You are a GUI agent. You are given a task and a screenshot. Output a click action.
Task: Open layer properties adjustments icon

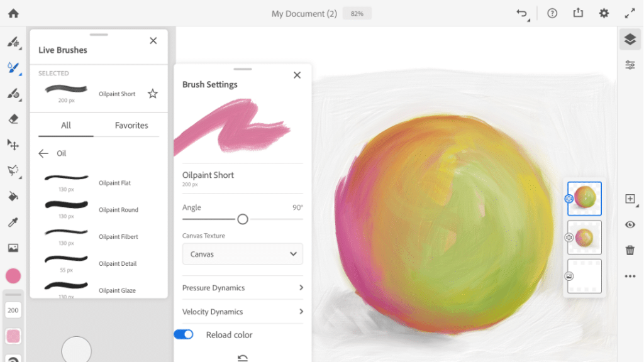(x=631, y=65)
